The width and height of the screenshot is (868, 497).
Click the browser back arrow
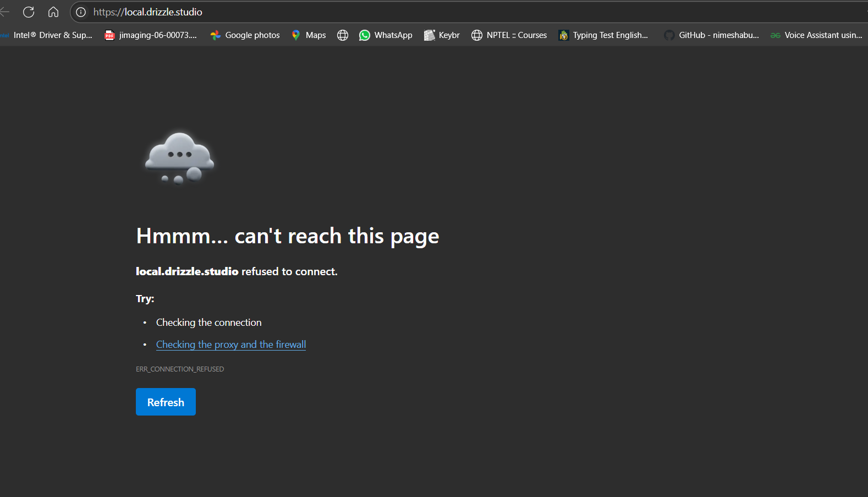click(x=4, y=12)
